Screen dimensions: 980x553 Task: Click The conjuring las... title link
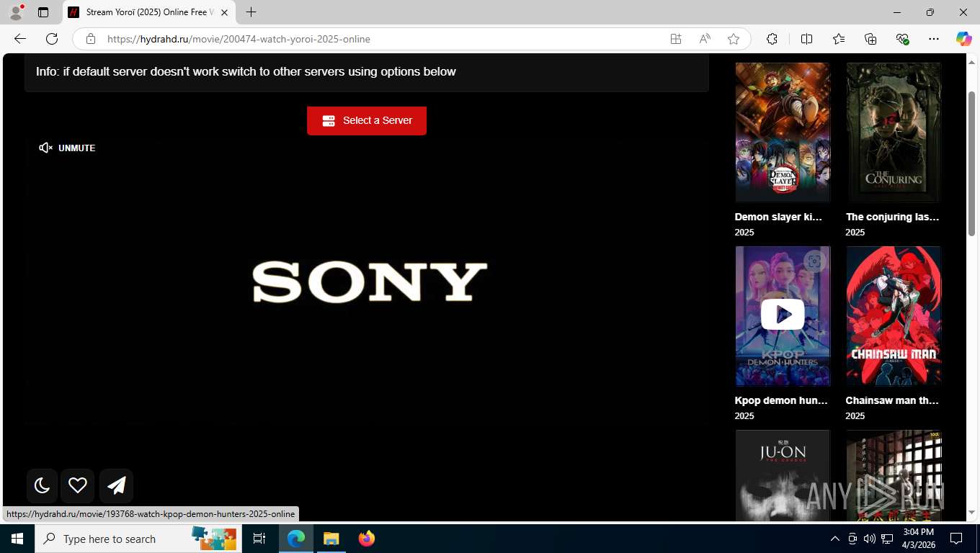(892, 217)
